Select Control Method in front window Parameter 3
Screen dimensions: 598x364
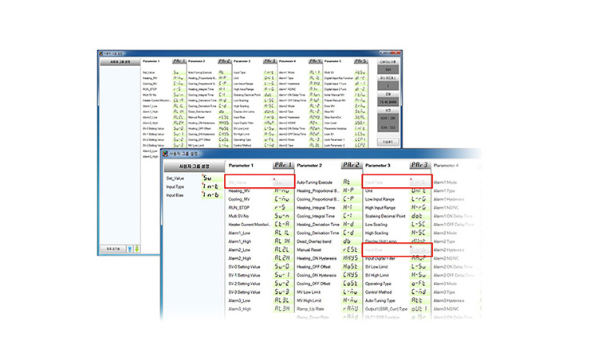click(378, 292)
